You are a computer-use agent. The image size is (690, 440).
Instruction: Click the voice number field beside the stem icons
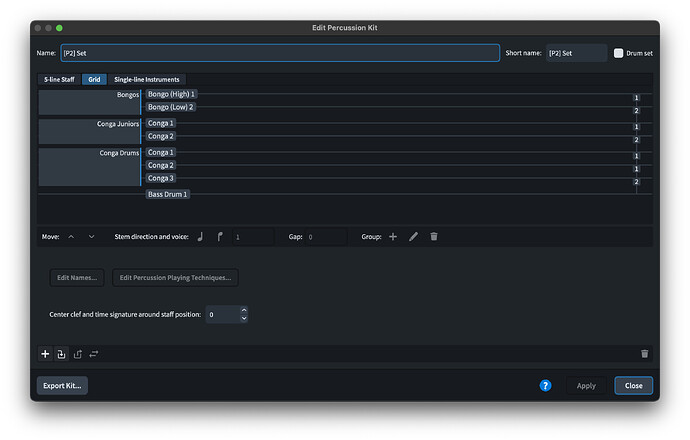(x=253, y=237)
